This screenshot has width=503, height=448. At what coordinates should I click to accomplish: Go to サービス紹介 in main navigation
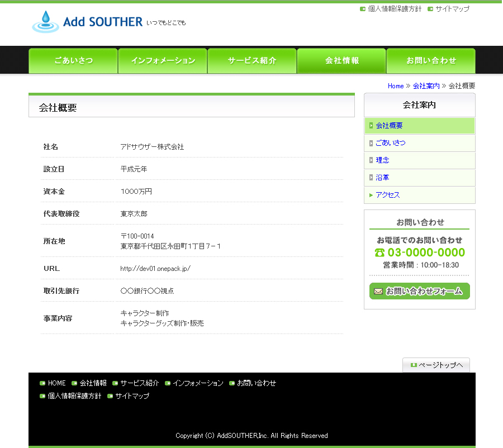252,61
